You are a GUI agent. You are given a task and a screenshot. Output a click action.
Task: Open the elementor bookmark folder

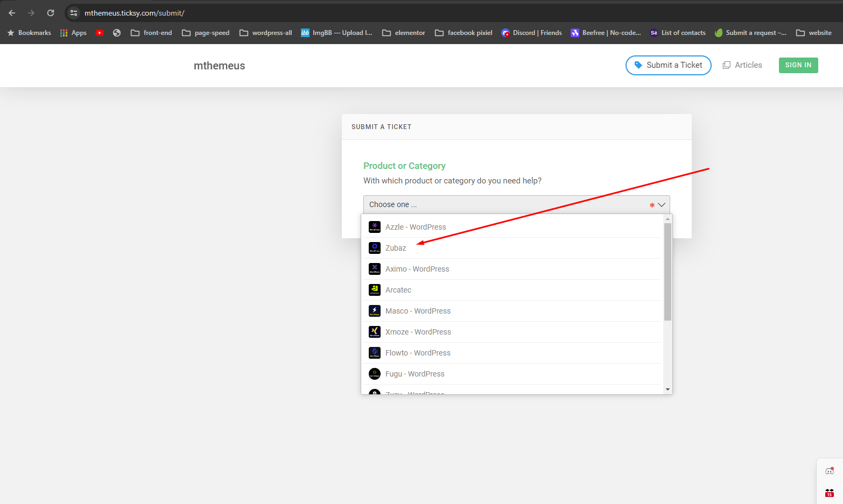coord(404,33)
